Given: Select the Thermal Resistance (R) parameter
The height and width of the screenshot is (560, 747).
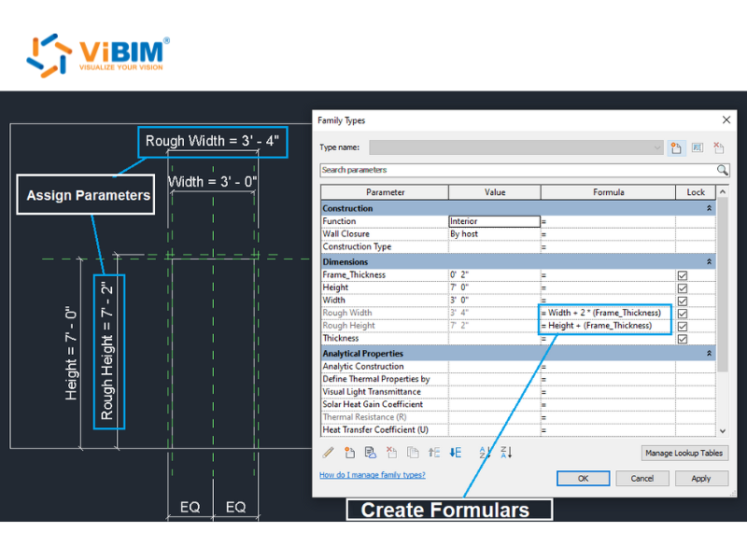Looking at the screenshot, I should [x=385, y=417].
